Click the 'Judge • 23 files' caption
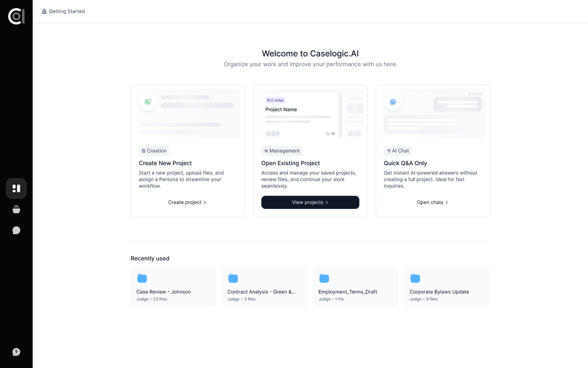 152,299
